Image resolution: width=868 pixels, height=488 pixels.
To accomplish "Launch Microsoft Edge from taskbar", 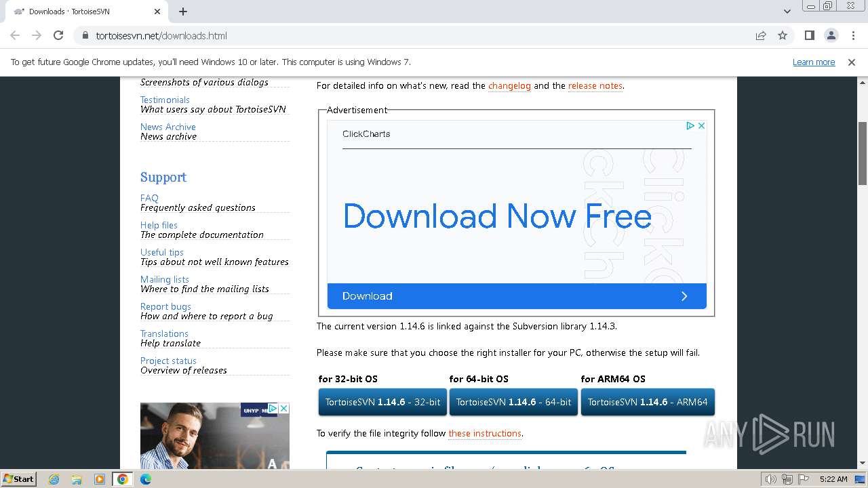I will 146,479.
